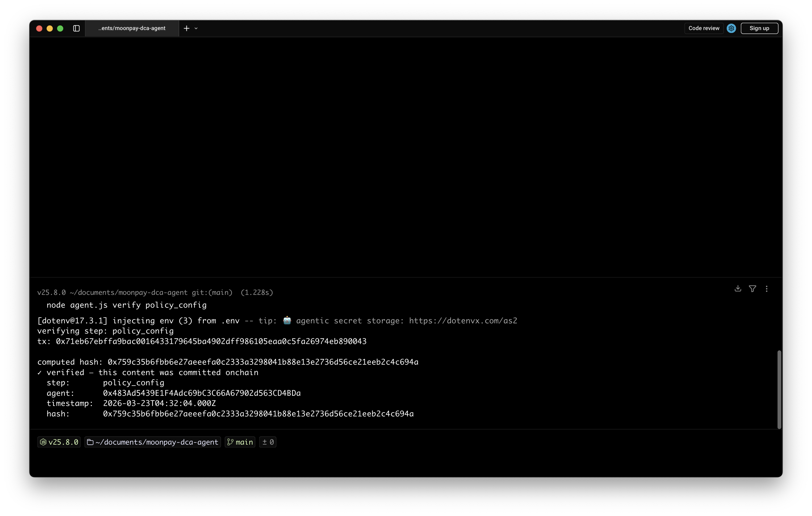Image resolution: width=812 pixels, height=516 pixels.
Task: Click the blue settings gear icon
Action: click(731, 28)
